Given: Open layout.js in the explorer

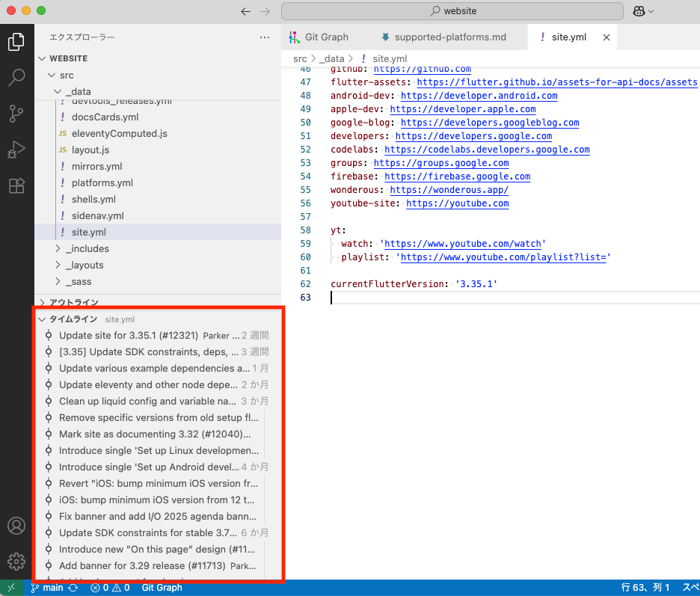Looking at the screenshot, I should (x=158, y=150).
